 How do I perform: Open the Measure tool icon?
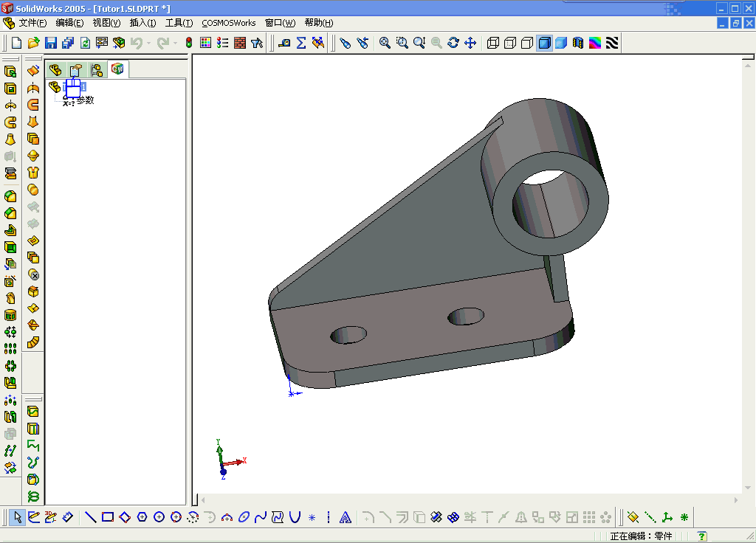284,43
